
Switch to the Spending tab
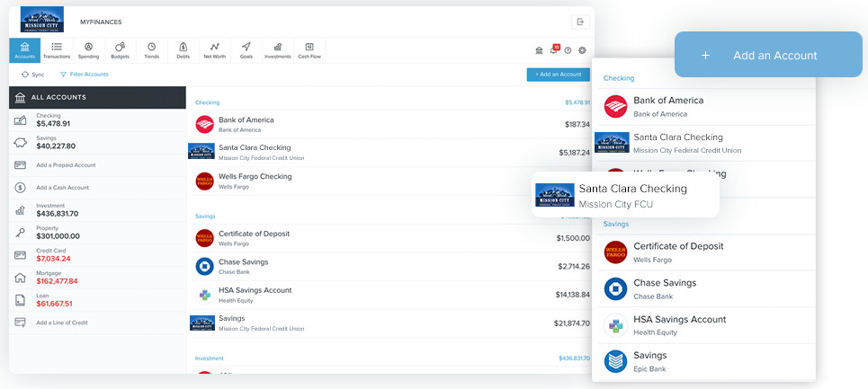point(88,50)
